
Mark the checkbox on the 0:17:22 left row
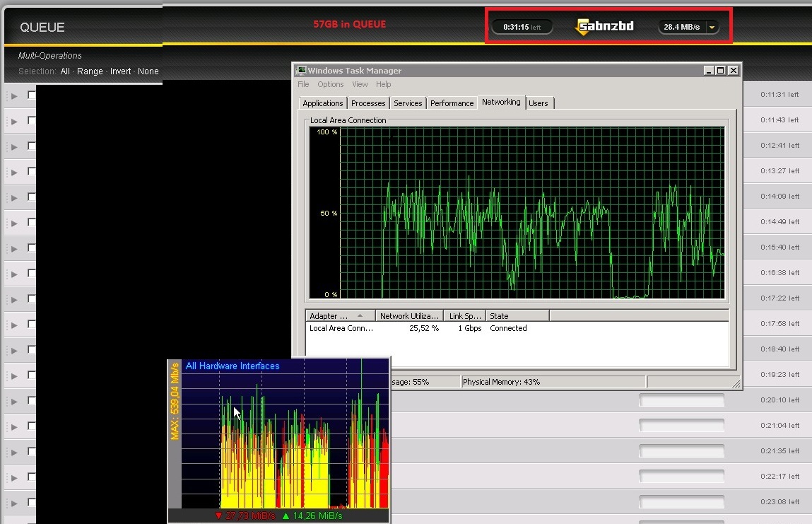[x=32, y=298]
